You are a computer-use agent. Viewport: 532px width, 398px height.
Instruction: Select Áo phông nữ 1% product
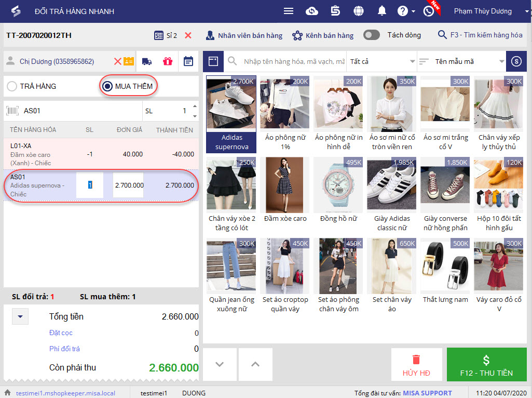[285, 114]
